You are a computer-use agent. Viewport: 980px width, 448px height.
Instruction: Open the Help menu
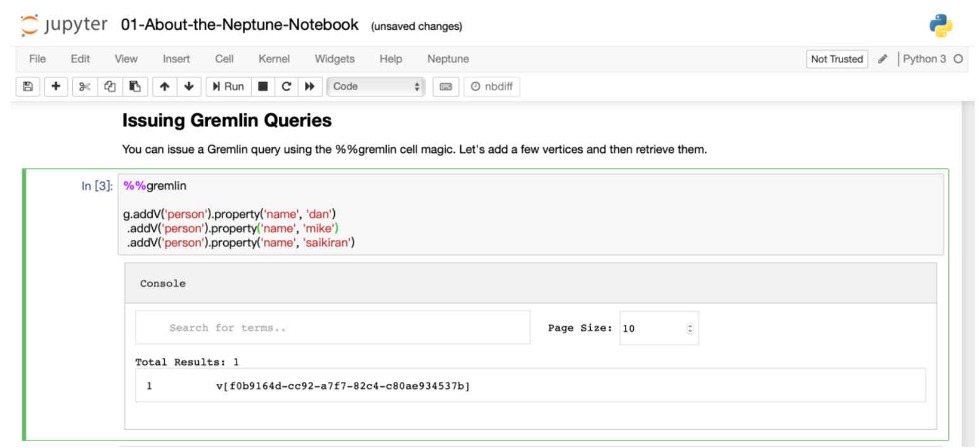coord(391,59)
